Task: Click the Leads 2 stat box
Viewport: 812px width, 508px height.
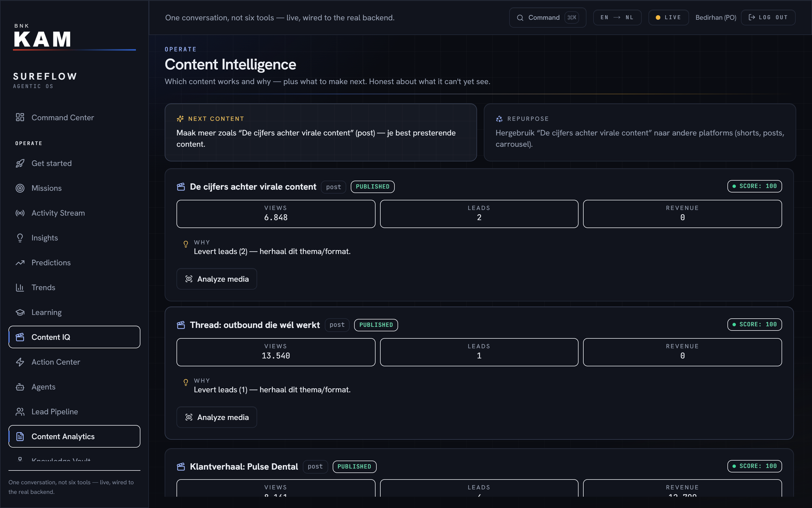Action: [479, 214]
